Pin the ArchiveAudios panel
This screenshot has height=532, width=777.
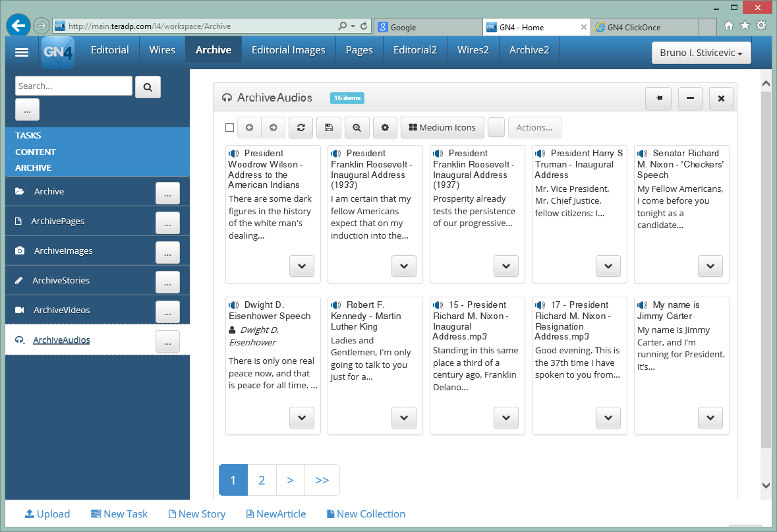658,98
